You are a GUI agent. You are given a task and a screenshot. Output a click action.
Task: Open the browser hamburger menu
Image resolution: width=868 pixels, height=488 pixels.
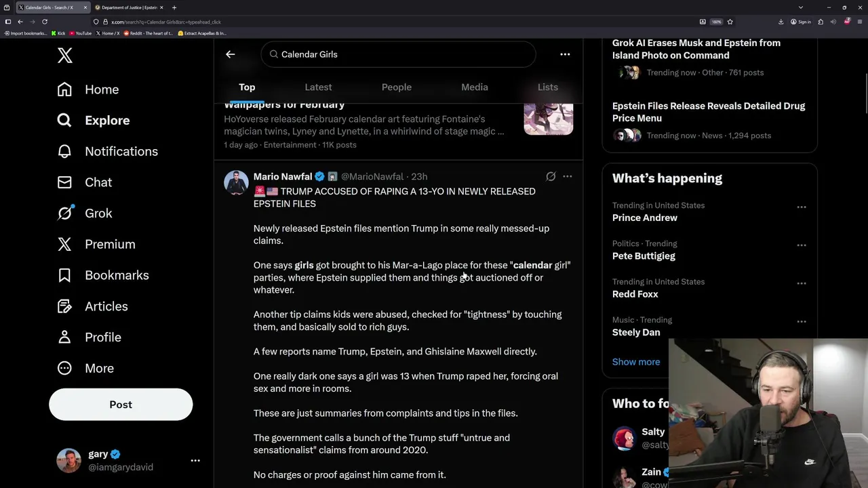860,22
